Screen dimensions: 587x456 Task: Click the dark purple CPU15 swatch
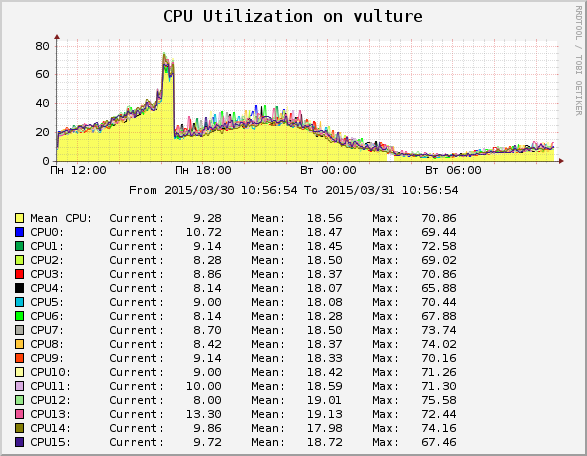[x=19, y=442]
